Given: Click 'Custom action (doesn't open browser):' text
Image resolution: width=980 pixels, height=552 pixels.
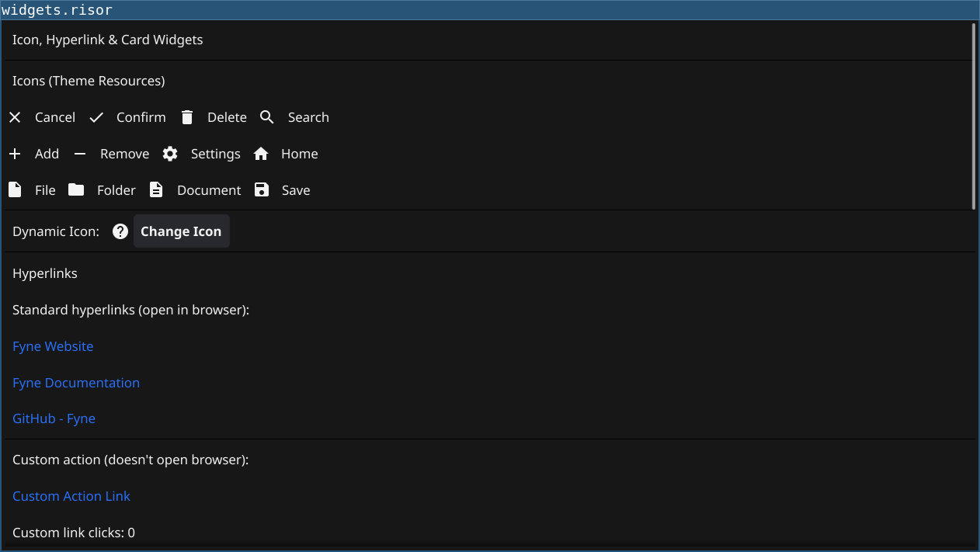Looking at the screenshot, I should tap(130, 460).
